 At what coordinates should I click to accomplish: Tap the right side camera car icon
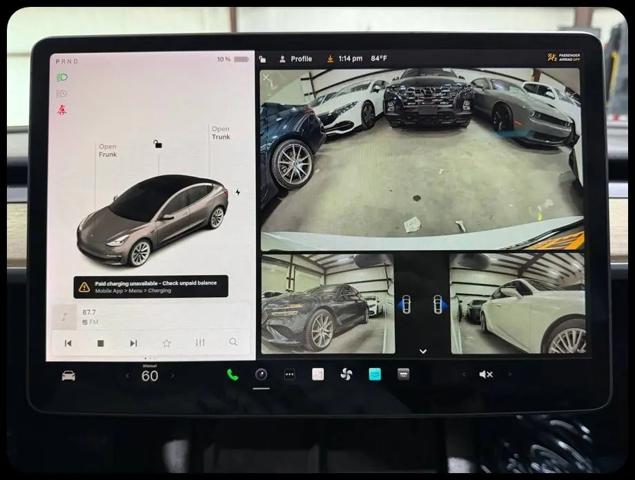pyautogui.click(x=439, y=305)
